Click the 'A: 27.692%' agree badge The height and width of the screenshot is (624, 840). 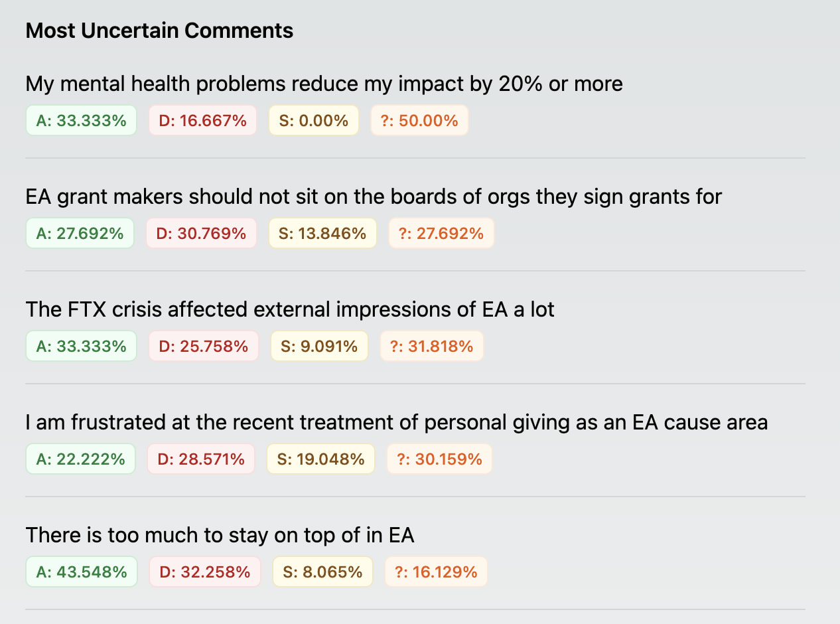(80, 233)
